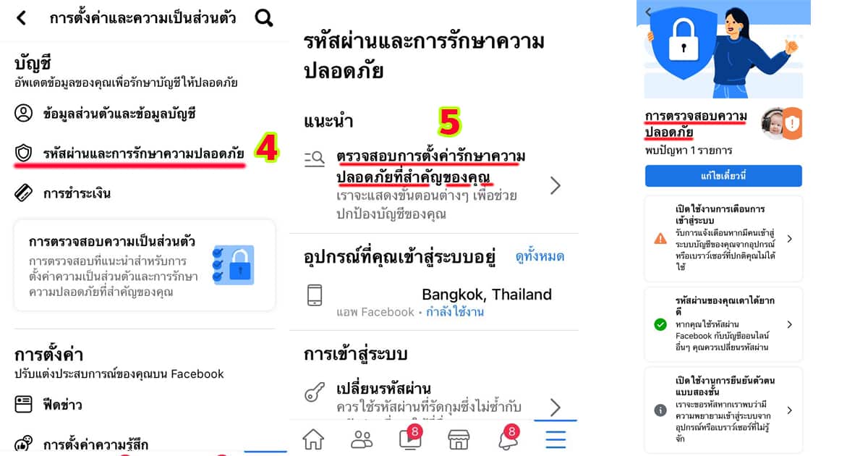Open Friends tab in bottom navigation
The image size is (868, 456).
pyautogui.click(x=362, y=439)
